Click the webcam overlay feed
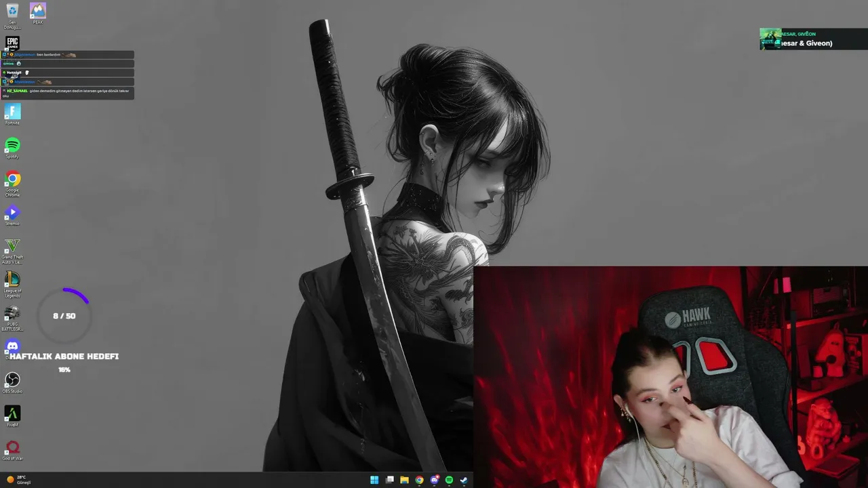 (x=671, y=377)
